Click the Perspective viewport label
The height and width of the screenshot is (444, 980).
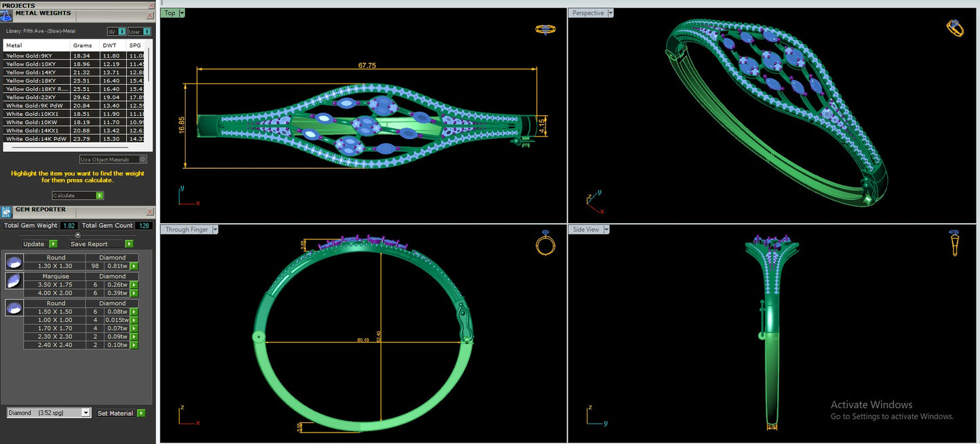(588, 13)
